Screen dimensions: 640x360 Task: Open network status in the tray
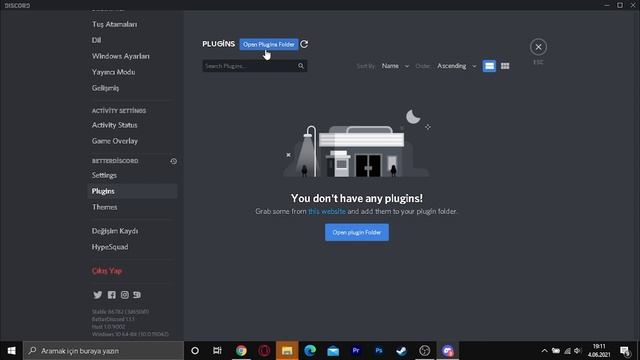coord(567,351)
